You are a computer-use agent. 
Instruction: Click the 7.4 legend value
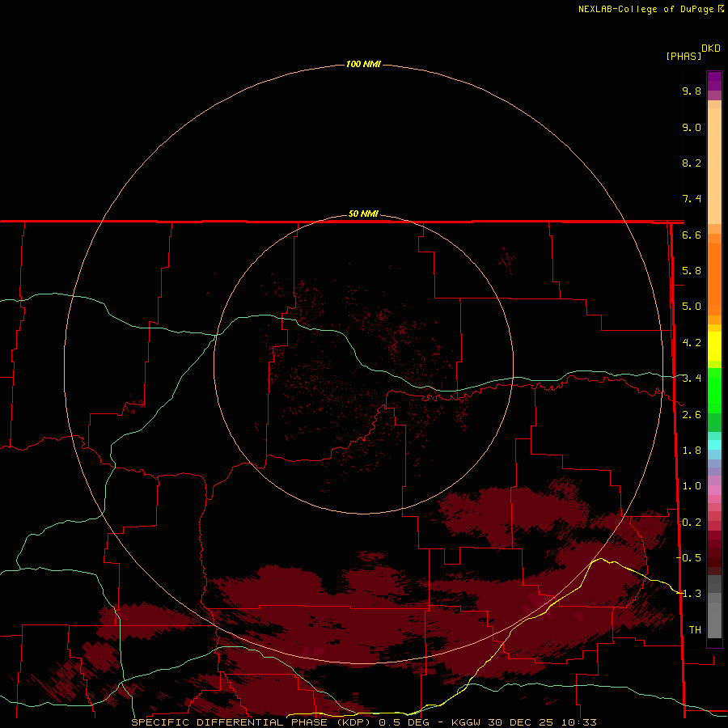(692, 199)
